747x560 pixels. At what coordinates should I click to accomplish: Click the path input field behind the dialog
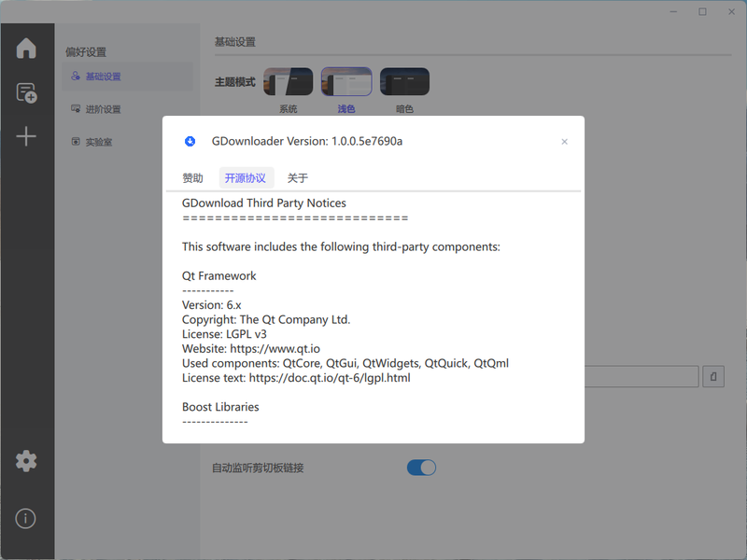[641, 377]
